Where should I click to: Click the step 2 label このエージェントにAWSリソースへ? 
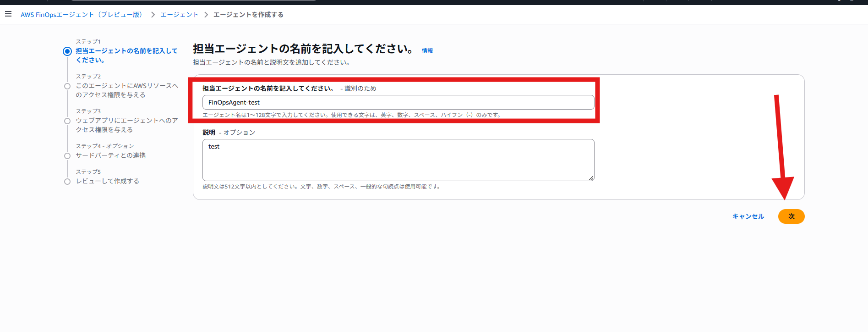[127, 90]
